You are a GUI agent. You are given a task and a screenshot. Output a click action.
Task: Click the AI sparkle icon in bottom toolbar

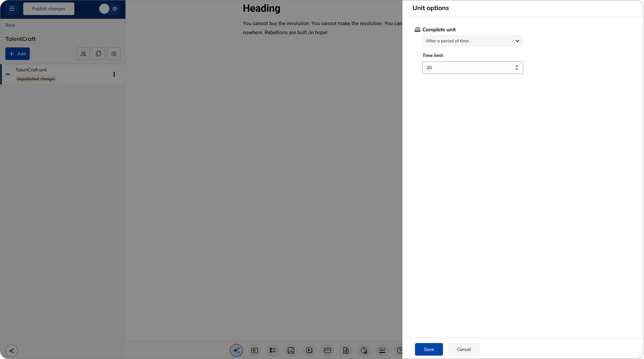point(236,350)
